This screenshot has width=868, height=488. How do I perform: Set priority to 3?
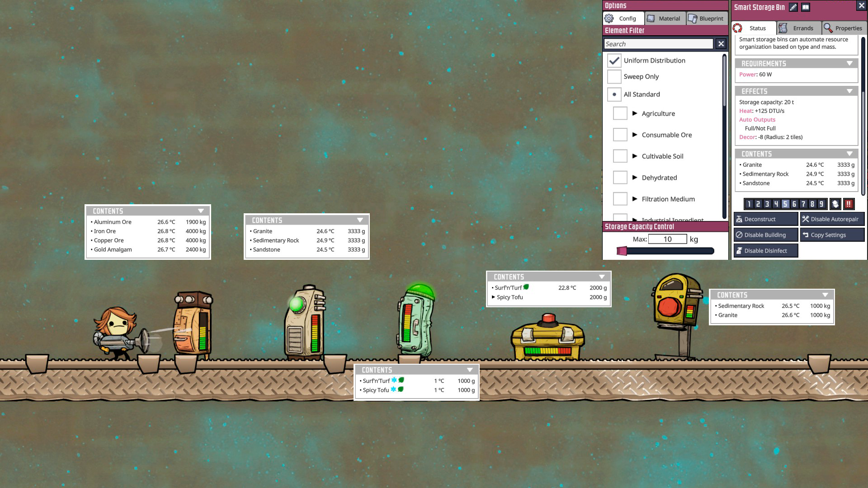767,204
